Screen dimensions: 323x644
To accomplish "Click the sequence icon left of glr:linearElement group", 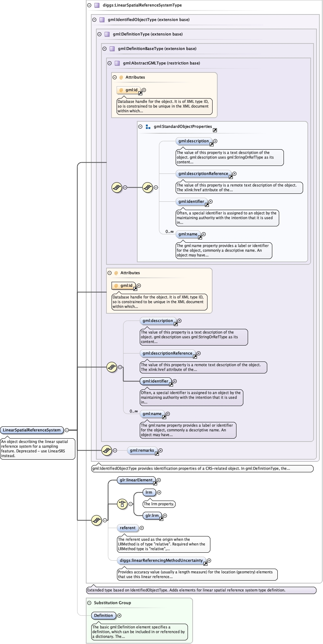I will point(96,520).
